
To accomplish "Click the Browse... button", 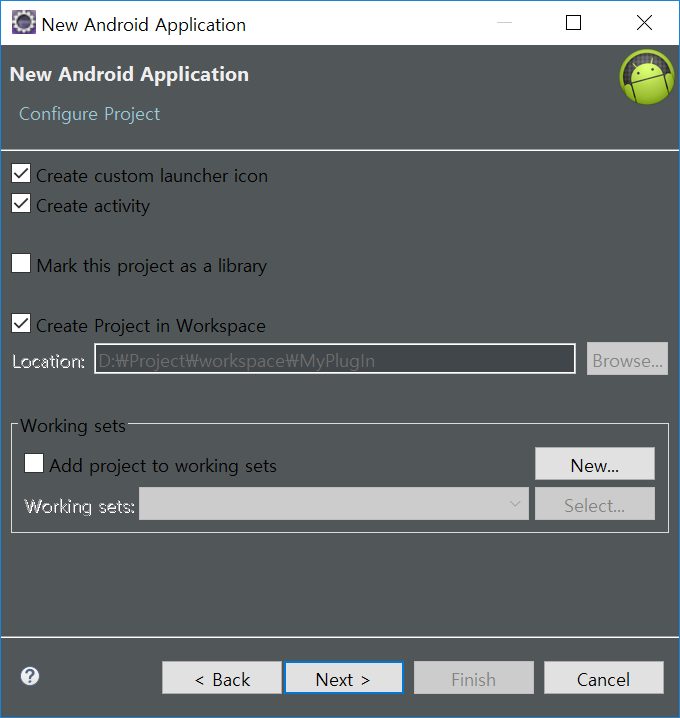I will coord(627,359).
